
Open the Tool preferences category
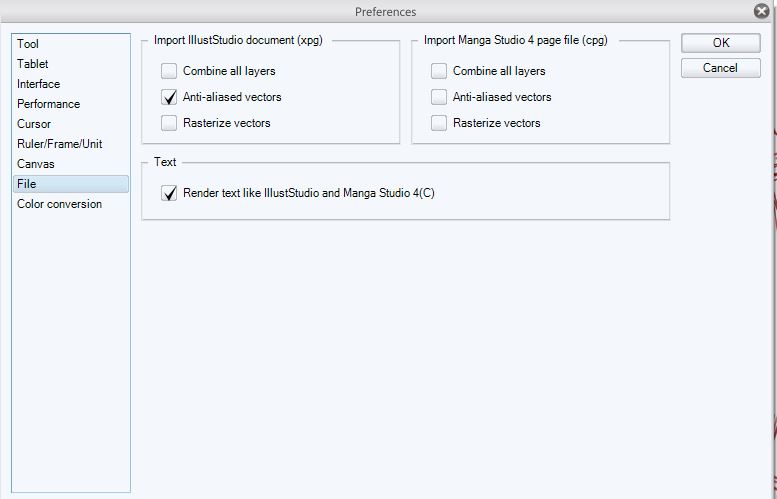coord(28,44)
